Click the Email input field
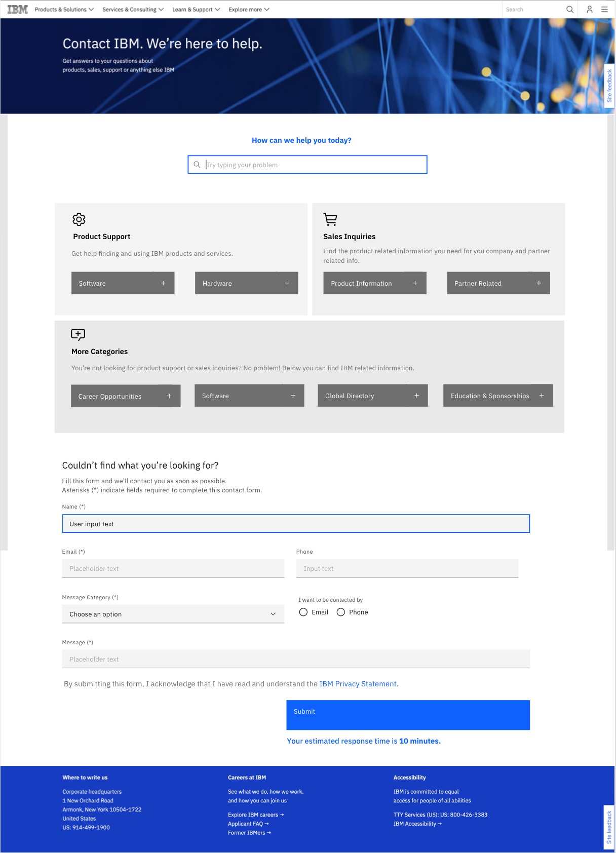Viewport: 616px width, 853px height. point(173,568)
